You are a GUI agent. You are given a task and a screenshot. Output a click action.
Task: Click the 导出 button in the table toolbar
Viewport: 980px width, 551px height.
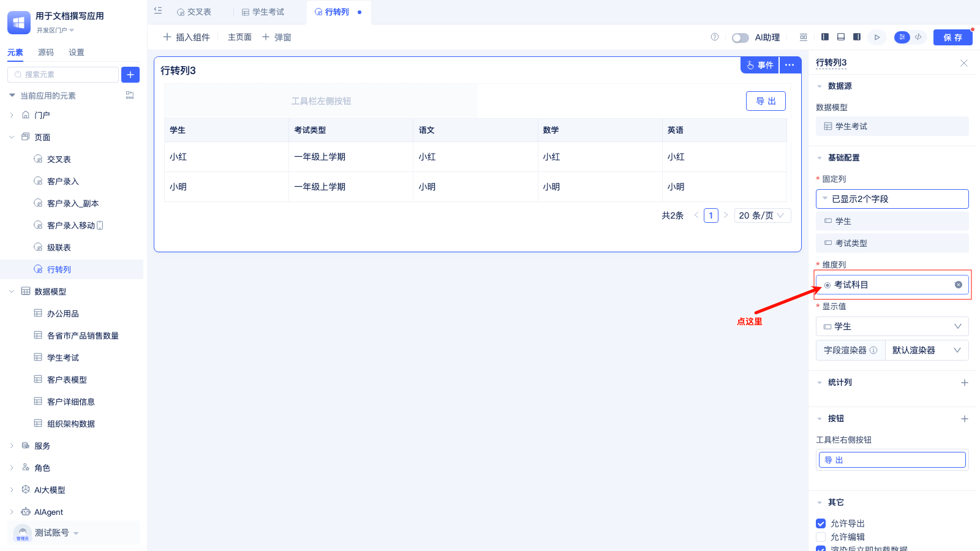click(x=766, y=101)
